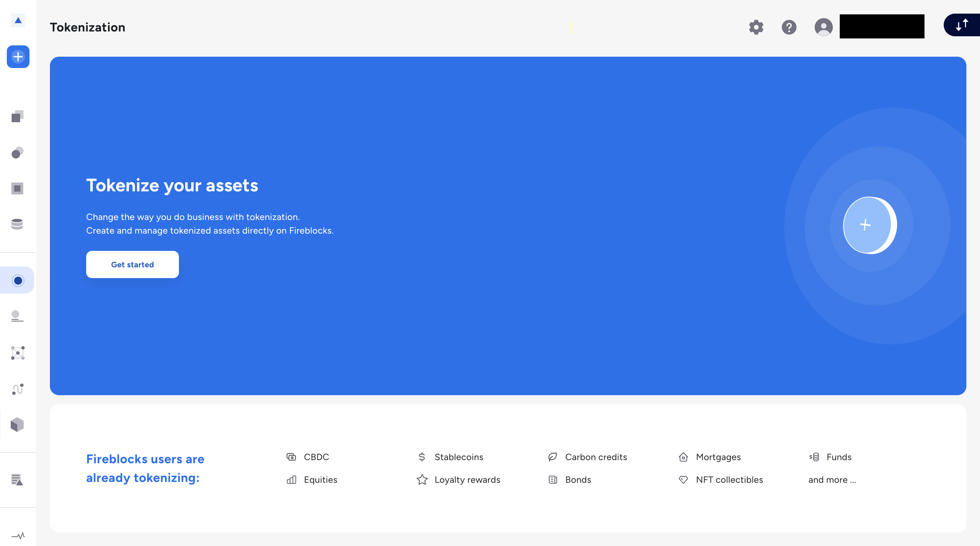Select the nested square sidebar icon

(18, 189)
